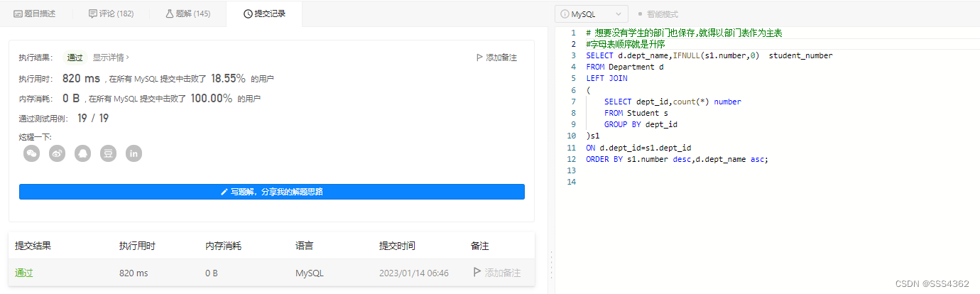Switch to the 评论 (182) tab
Viewport: 980px width, 294px height.
coord(111,13)
